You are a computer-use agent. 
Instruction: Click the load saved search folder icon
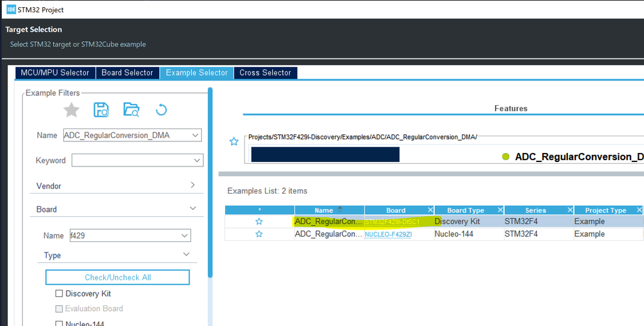132,110
